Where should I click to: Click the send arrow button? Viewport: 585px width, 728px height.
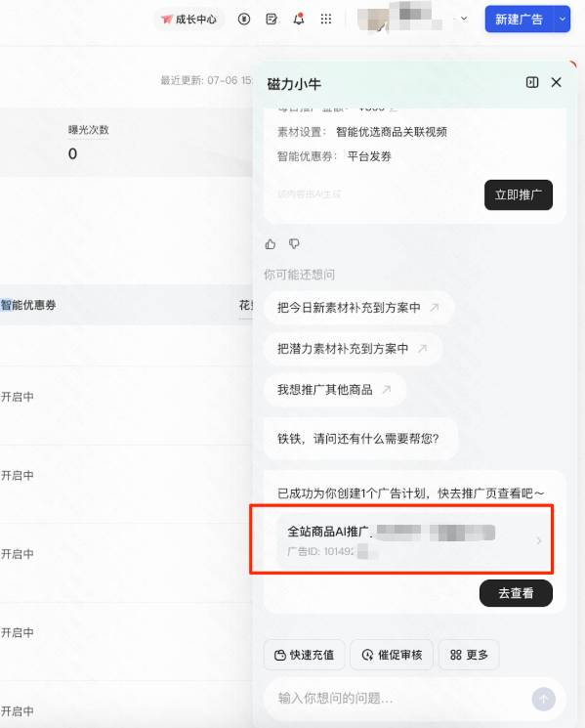pyautogui.click(x=543, y=700)
